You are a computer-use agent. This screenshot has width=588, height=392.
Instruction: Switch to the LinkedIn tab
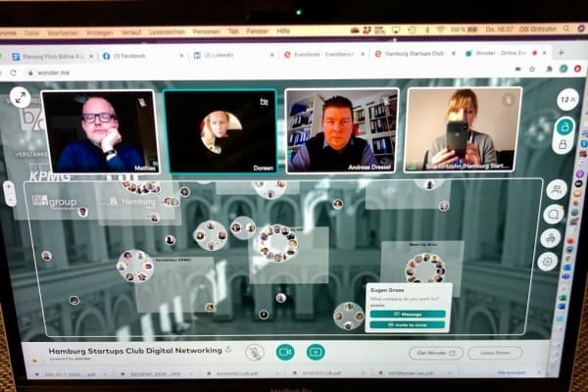[232, 56]
